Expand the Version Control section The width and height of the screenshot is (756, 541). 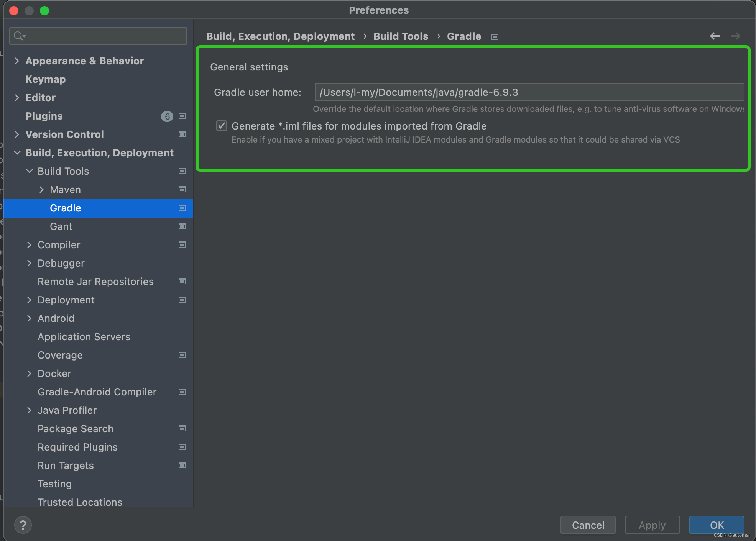[16, 134]
